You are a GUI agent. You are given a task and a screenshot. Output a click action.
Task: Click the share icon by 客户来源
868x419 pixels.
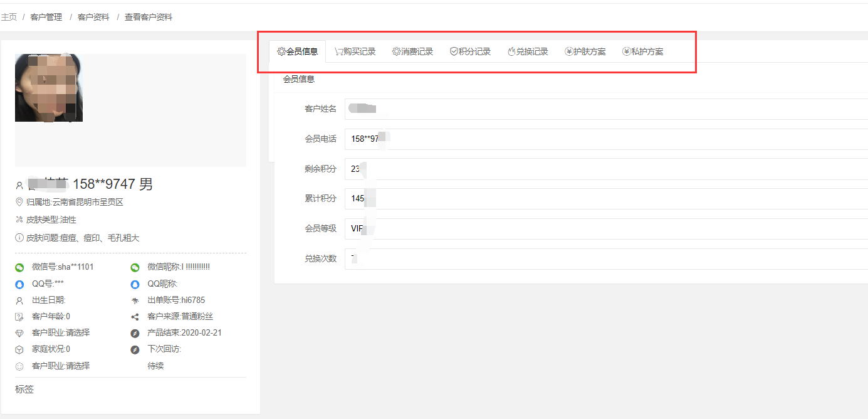coord(135,317)
